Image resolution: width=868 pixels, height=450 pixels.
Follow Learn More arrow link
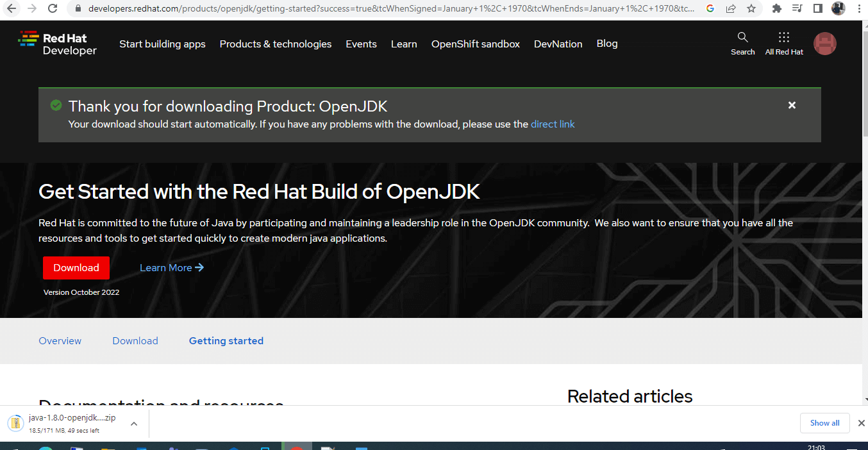coord(172,268)
